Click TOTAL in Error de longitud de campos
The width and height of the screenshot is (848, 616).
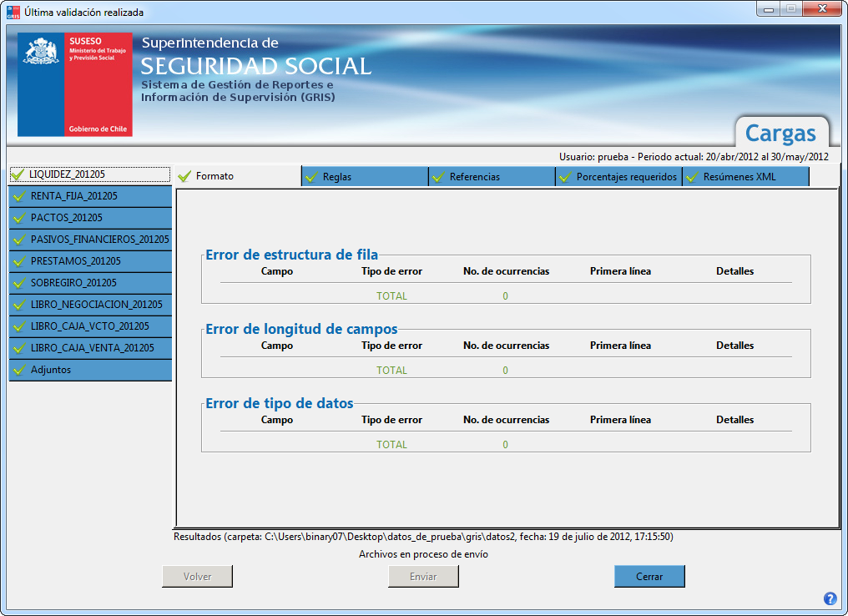click(x=392, y=371)
